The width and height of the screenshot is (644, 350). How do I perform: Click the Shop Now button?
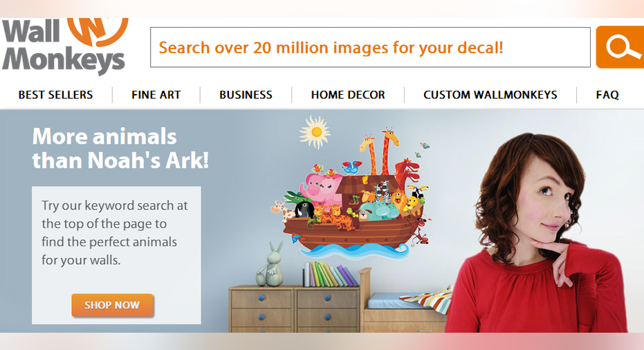coord(112,305)
